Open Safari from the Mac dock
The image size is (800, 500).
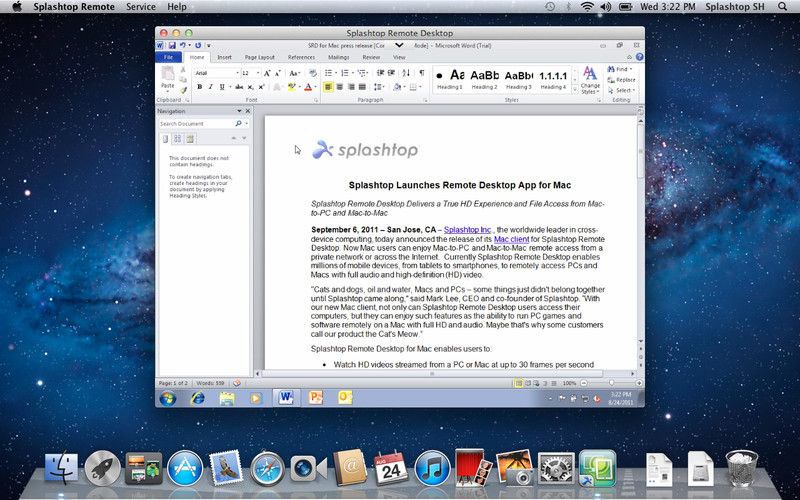coord(268,468)
